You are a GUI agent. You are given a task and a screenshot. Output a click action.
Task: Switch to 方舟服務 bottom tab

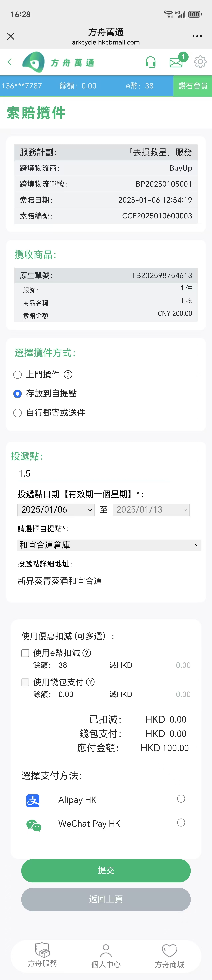42,955
